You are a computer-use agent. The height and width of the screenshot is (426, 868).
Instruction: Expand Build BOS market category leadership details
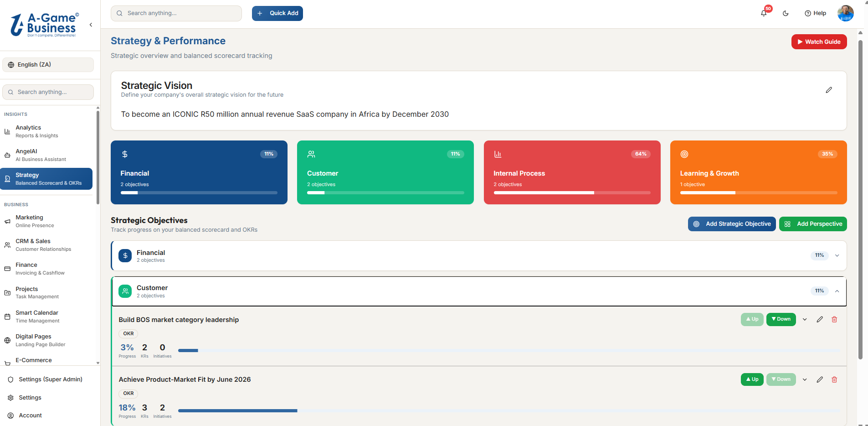(x=805, y=319)
